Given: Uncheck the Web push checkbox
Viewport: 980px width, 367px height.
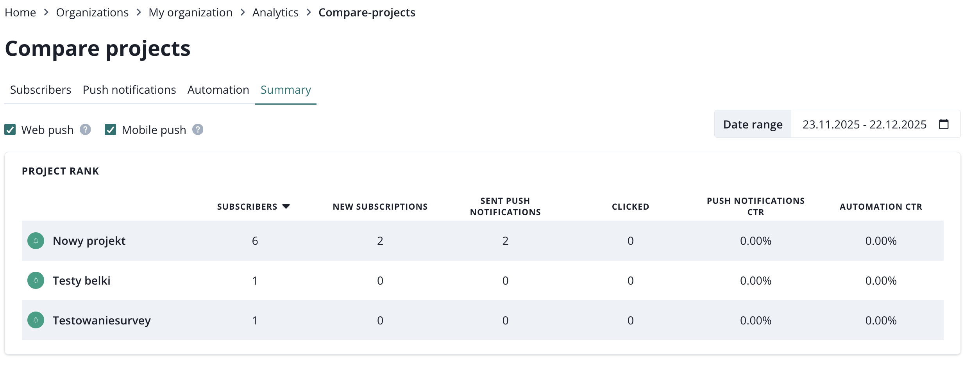Looking at the screenshot, I should (x=10, y=130).
